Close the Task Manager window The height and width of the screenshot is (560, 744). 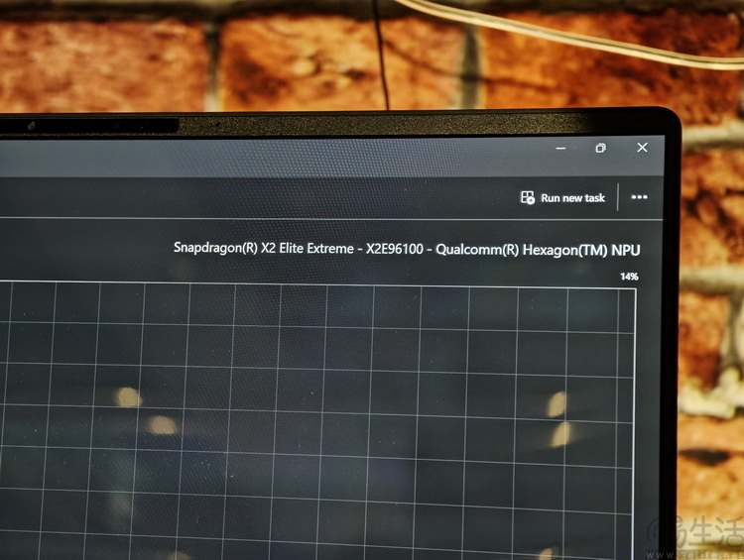[642, 148]
